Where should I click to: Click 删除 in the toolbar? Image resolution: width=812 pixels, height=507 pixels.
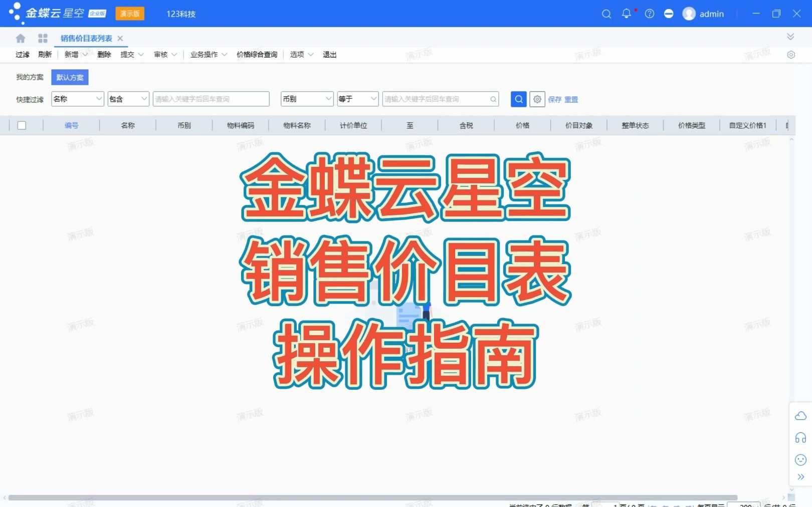(104, 55)
